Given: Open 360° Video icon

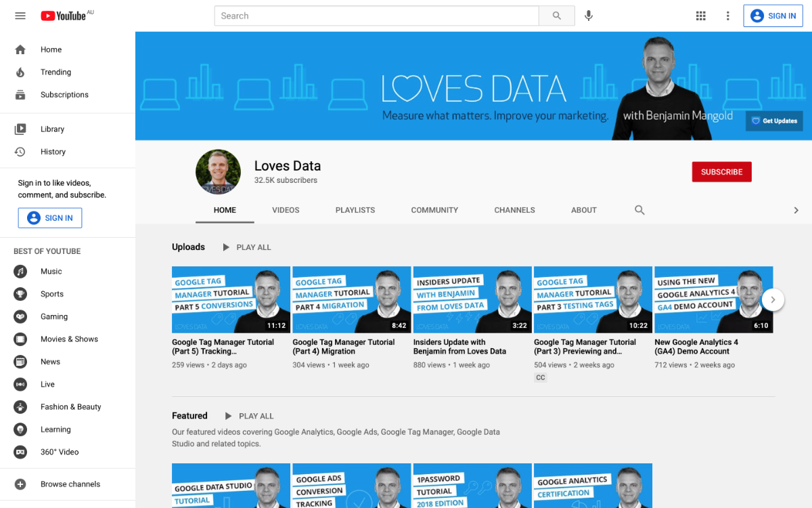Looking at the screenshot, I should click(20, 452).
